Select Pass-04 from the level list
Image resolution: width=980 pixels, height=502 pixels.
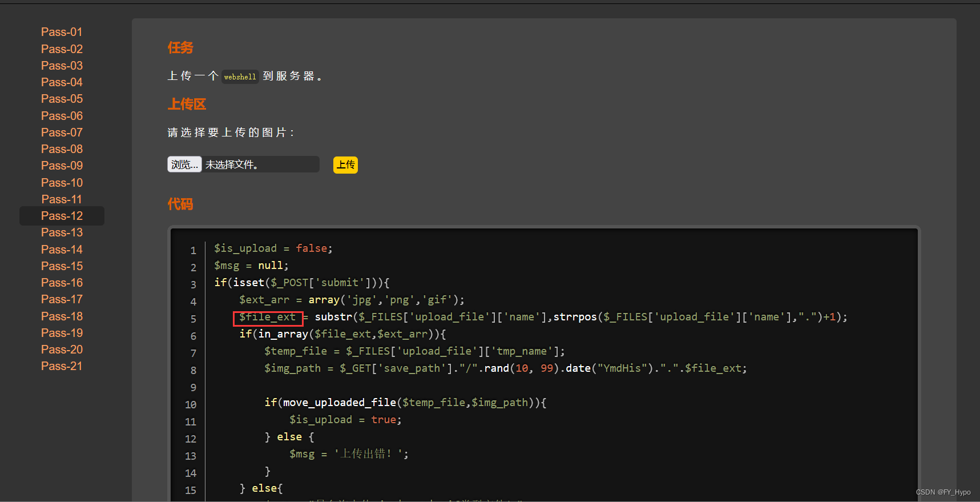click(x=62, y=82)
